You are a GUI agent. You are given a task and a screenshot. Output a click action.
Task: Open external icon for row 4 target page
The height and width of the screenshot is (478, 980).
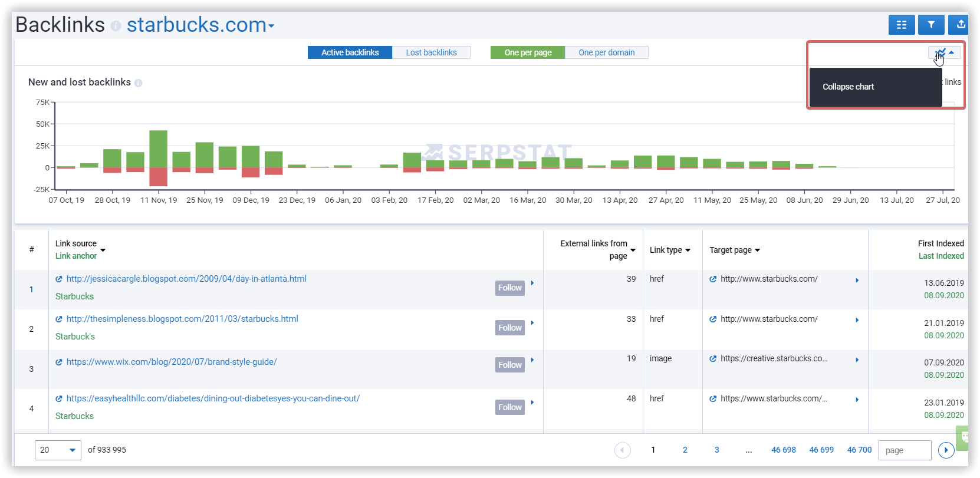tap(713, 399)
